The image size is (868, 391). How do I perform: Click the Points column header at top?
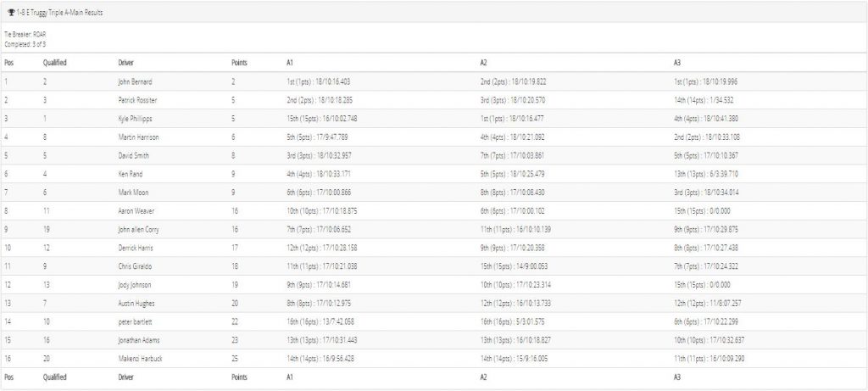point(239,63)
